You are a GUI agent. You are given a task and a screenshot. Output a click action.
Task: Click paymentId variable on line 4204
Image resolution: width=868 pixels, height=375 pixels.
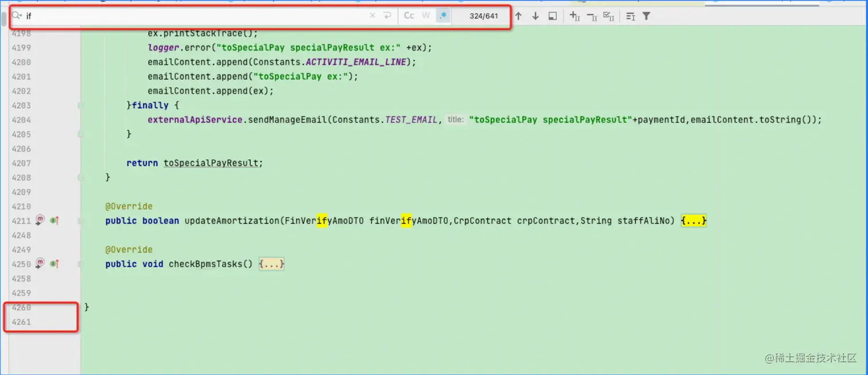[x=661, y=120]
